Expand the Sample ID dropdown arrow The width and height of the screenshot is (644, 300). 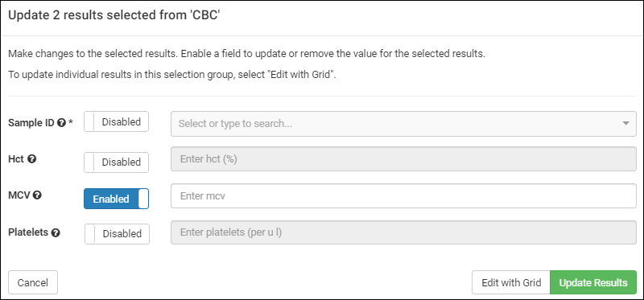pos(625,124)
